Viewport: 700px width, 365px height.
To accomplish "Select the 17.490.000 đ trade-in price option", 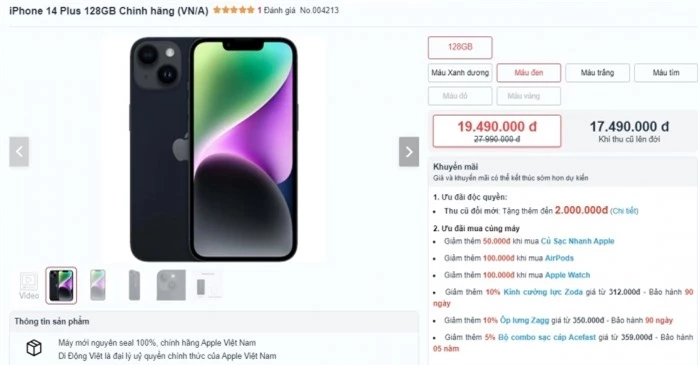I will tap(629, 131).
